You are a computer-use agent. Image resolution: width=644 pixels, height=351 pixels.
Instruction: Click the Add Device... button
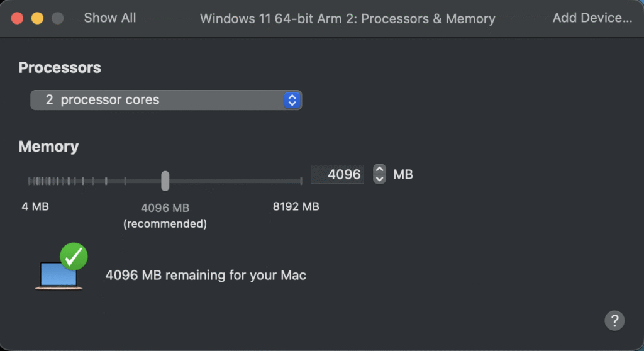coord(592,18)
